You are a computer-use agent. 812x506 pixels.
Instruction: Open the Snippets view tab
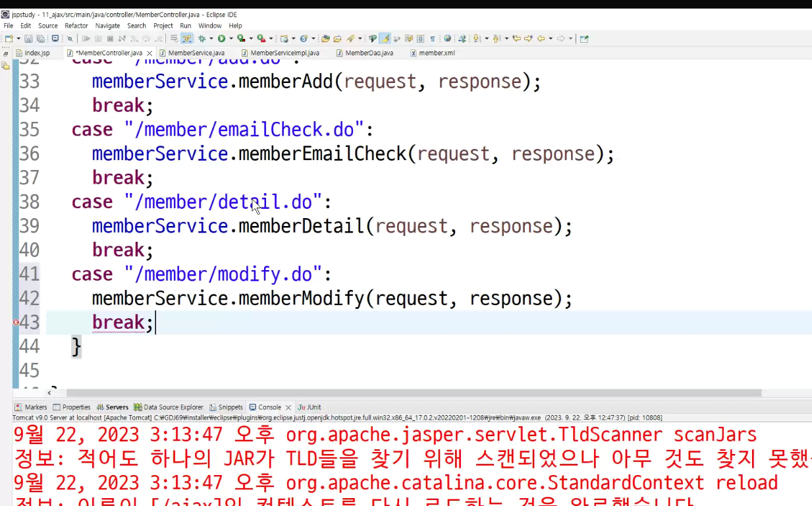pos(227,407)
